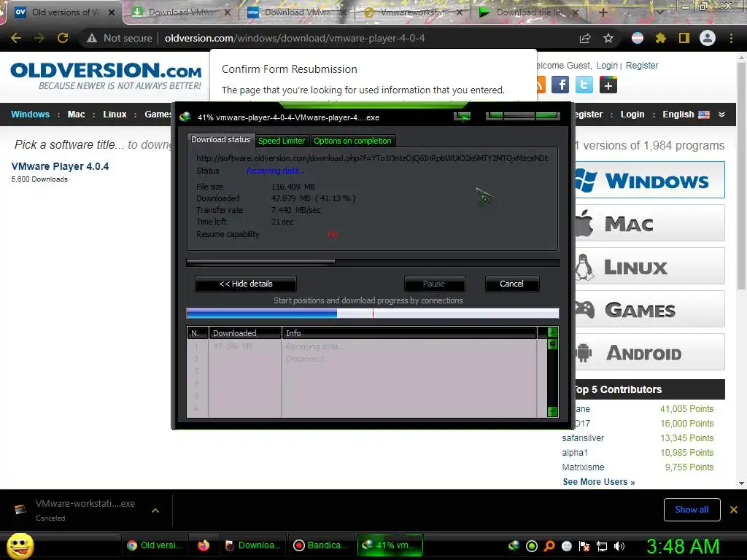Click the IDM main download progress bar
Viewport: 747px width, 560px height.
[x=373, y=262]
